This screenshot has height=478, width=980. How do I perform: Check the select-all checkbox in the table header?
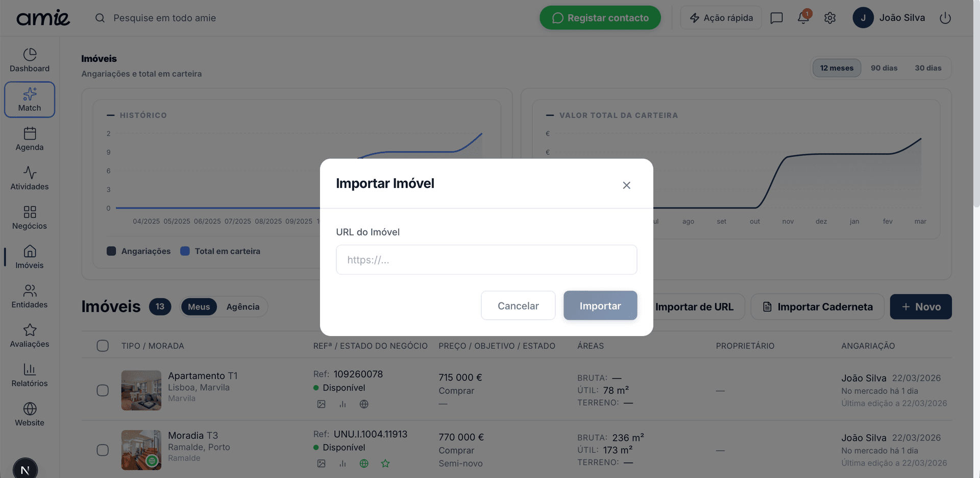coord(103,345)
